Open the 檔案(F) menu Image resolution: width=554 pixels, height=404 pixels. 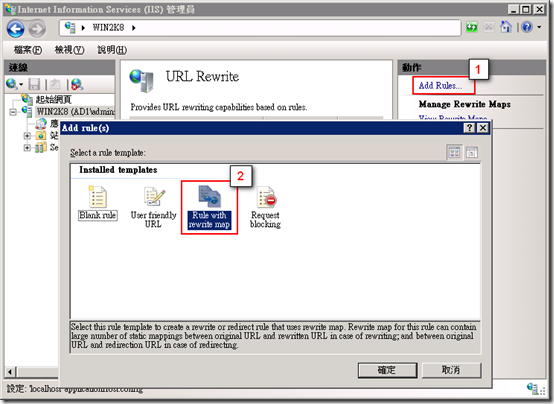[x=28, y=50]
